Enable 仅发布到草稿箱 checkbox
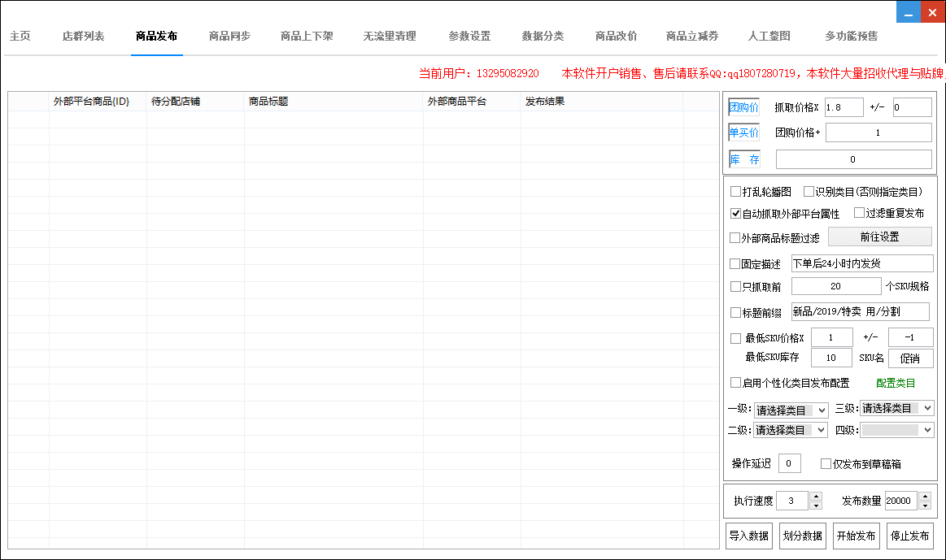Image resolution: width=946 pixels, height=560 pixels. pos(826,464)
